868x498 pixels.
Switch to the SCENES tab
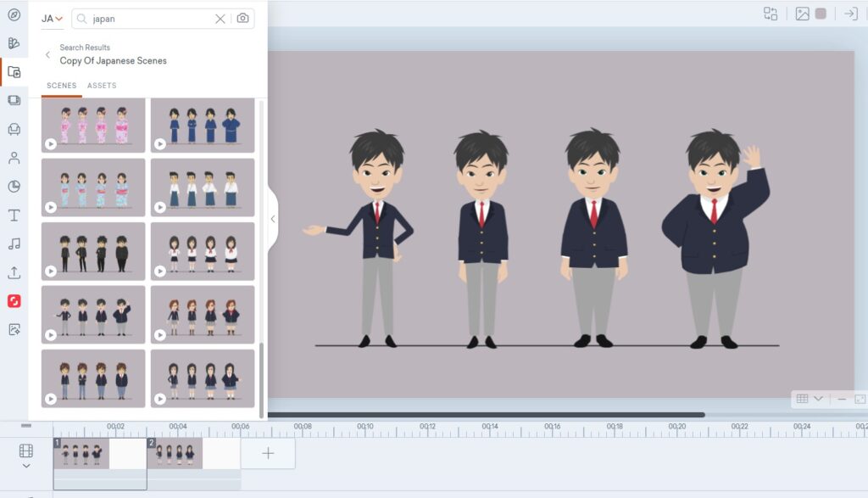61,86
